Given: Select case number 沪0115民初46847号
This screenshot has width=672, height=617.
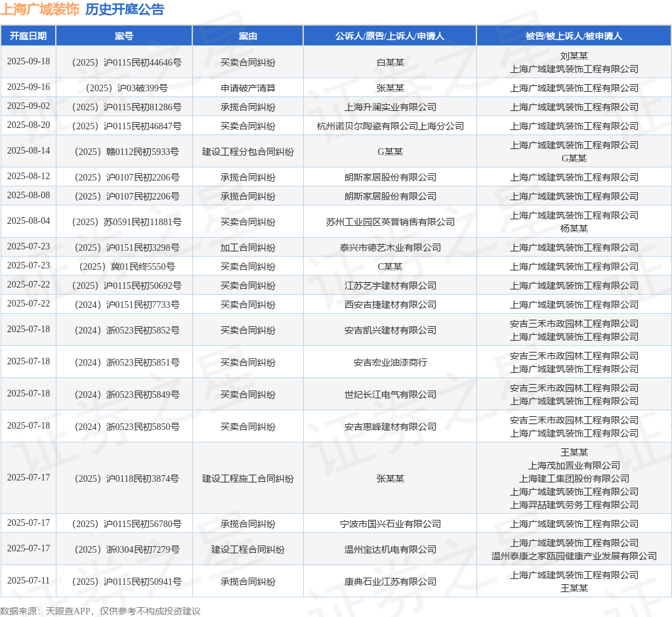Looking at the screenshot, I should [127, 127].
